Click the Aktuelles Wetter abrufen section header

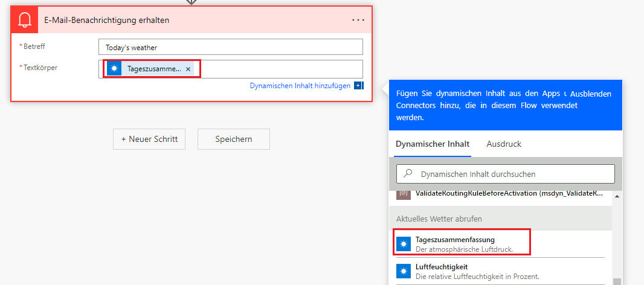pos(500,219)
